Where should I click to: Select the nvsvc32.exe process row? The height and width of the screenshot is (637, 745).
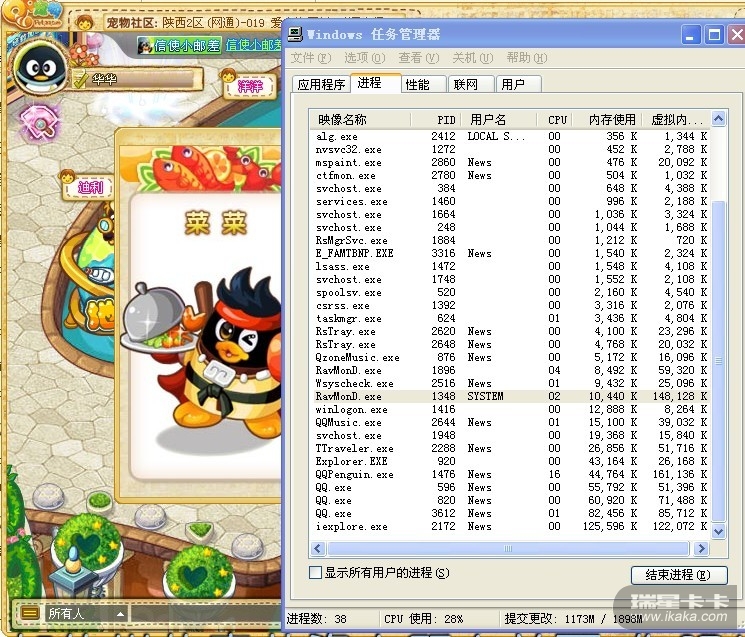click(511, 149)
